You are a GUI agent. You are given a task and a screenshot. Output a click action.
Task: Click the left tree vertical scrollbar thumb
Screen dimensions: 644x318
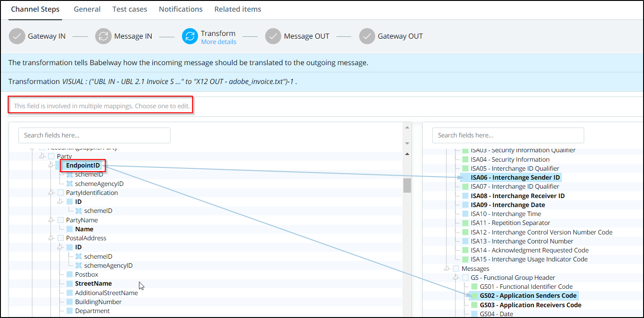pos(407,185)
